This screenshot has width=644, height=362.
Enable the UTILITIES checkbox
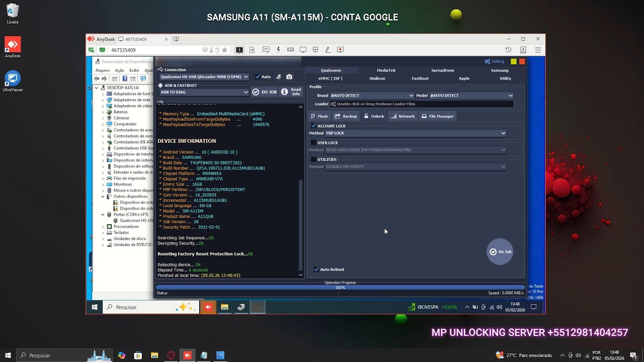click(x=313, y=159)
